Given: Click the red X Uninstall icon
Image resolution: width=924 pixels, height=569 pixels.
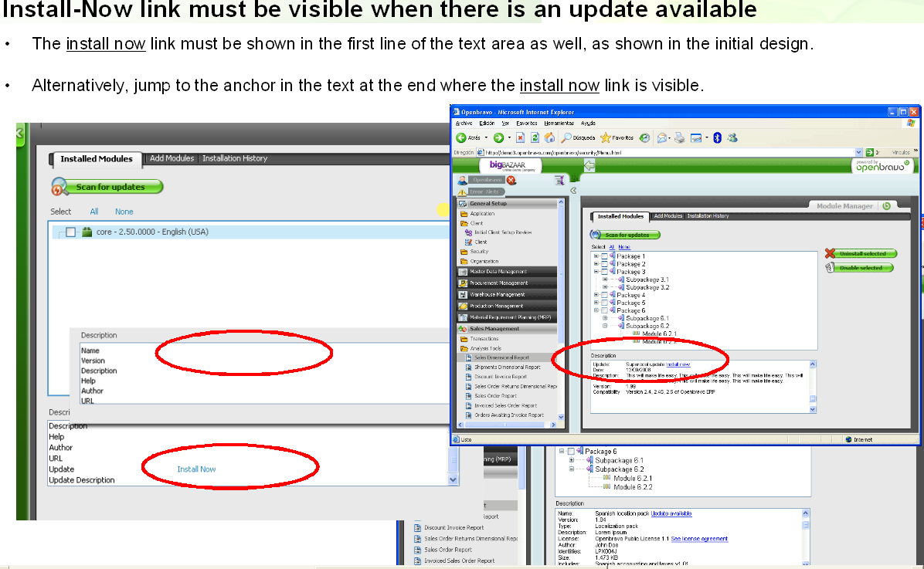Looking at the screenshot, I should tap(830, 253).
